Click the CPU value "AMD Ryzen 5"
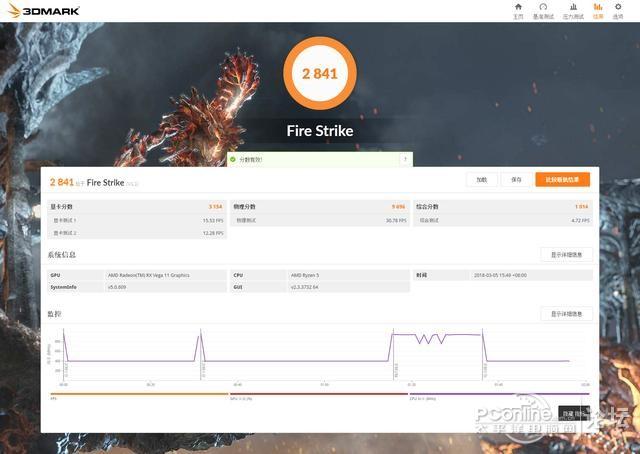This screenshot has width=640, height=454. 305,275
